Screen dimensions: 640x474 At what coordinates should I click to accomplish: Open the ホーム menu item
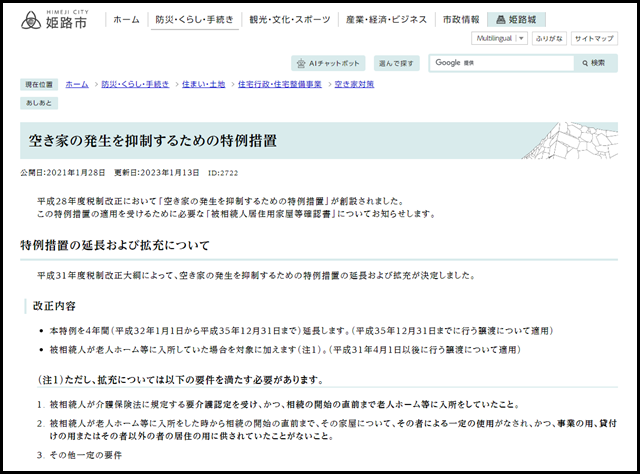click(x=126, y=20)
